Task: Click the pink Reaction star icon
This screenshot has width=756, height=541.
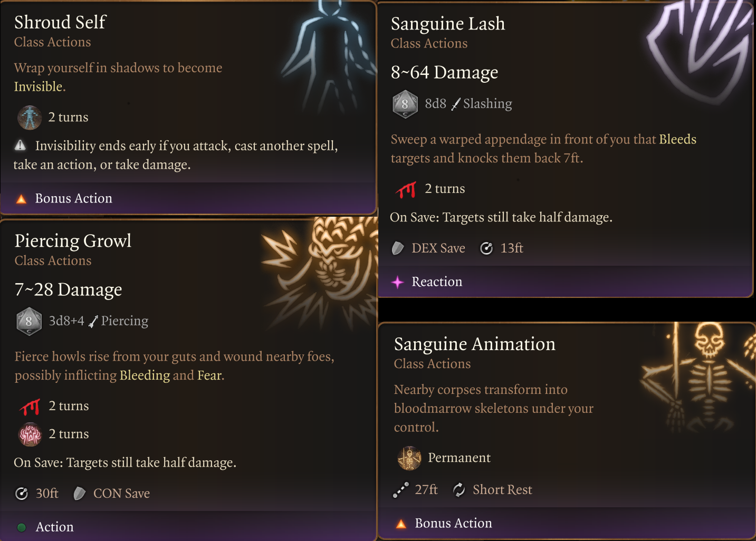Action: (398, 282)
